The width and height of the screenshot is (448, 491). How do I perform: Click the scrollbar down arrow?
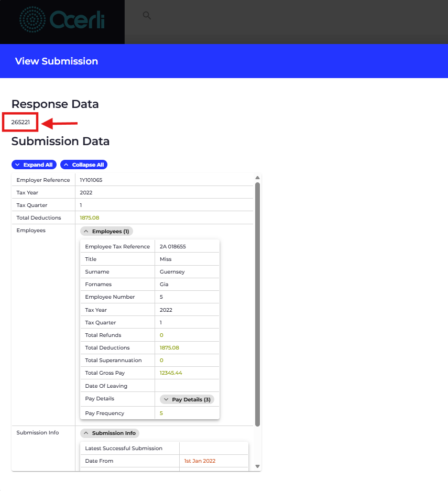tap(257, 466)
